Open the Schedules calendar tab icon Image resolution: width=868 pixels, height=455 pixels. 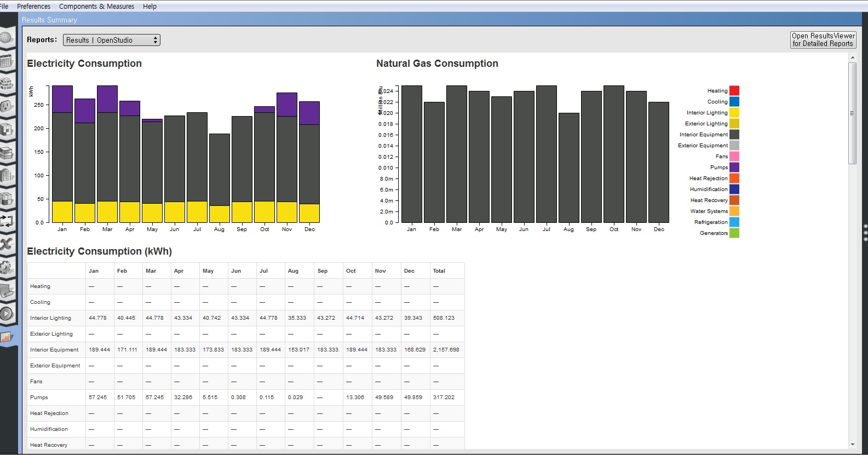[x=6, y=61]
